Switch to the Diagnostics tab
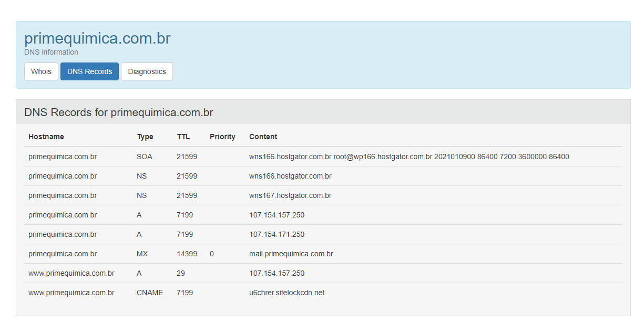The width and height of the screenshot is (644, 323). [147, 71]
